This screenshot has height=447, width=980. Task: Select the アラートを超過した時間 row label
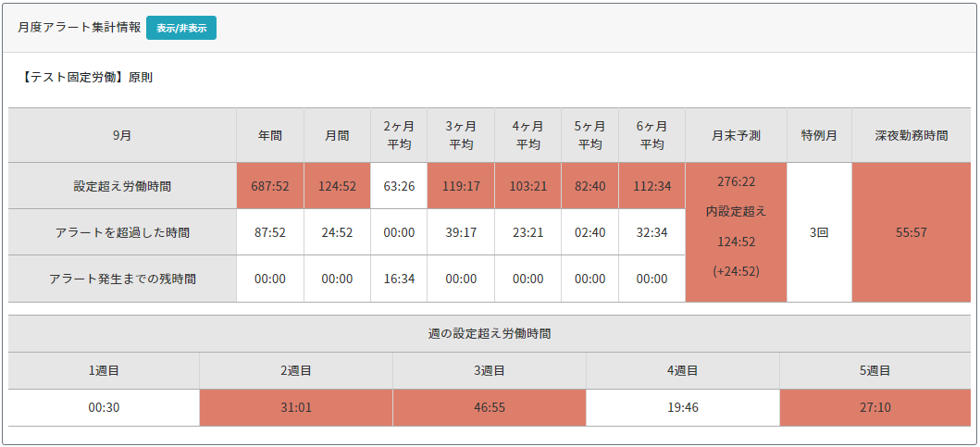[x=122, y=232]
